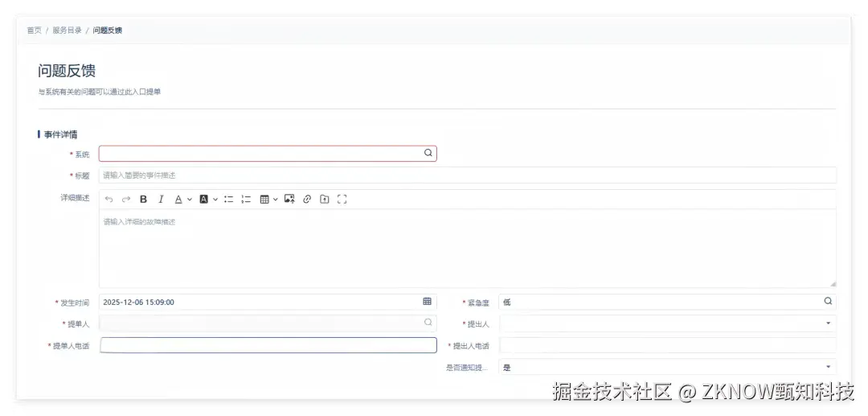Viewport: 868px width, 416px height.
Task: Open the calendar picker for 发生时间
Action: [427, 301]
